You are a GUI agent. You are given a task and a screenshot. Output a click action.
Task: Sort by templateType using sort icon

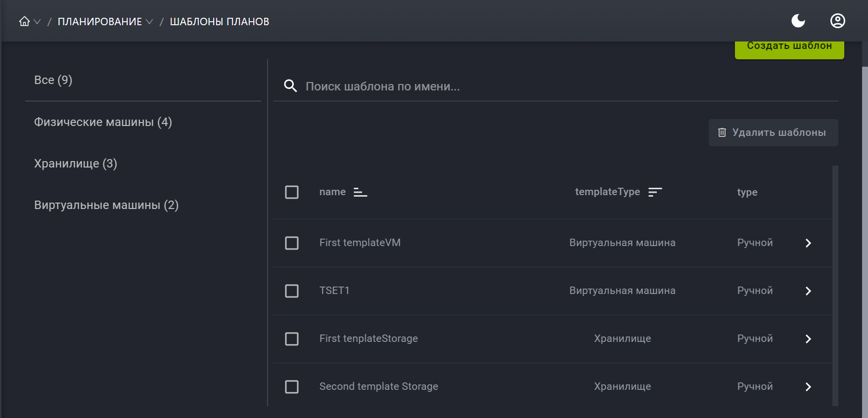click(x=655, y=192)
